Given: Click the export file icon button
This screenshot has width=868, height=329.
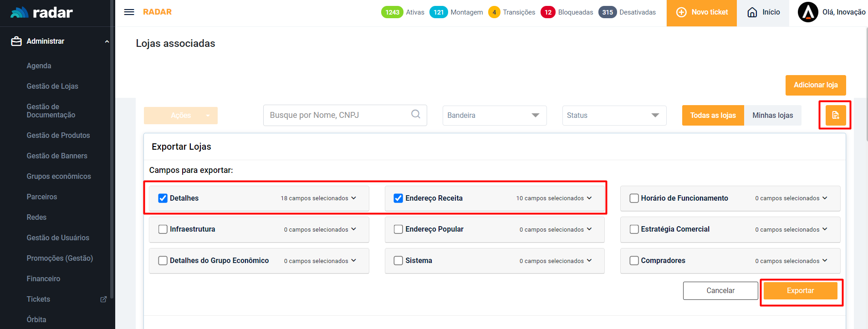Looking at the screenshot, I should pos(835,115).
